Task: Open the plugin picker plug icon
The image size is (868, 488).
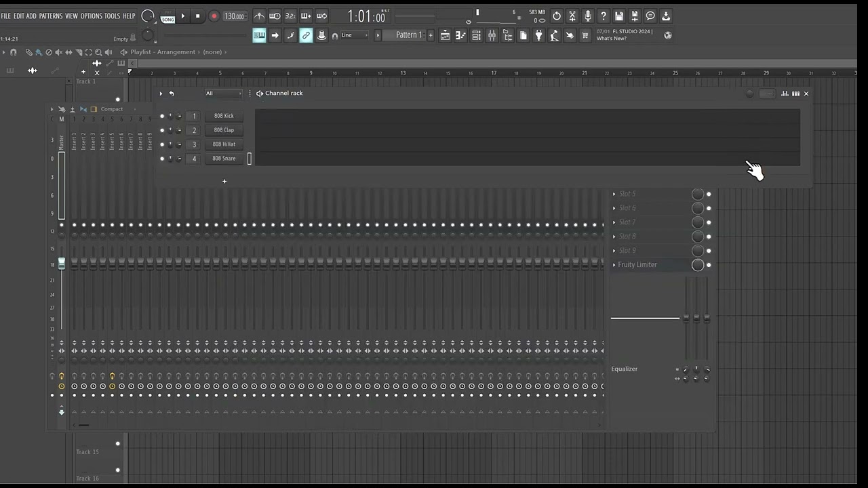Action: coord(538,35)
